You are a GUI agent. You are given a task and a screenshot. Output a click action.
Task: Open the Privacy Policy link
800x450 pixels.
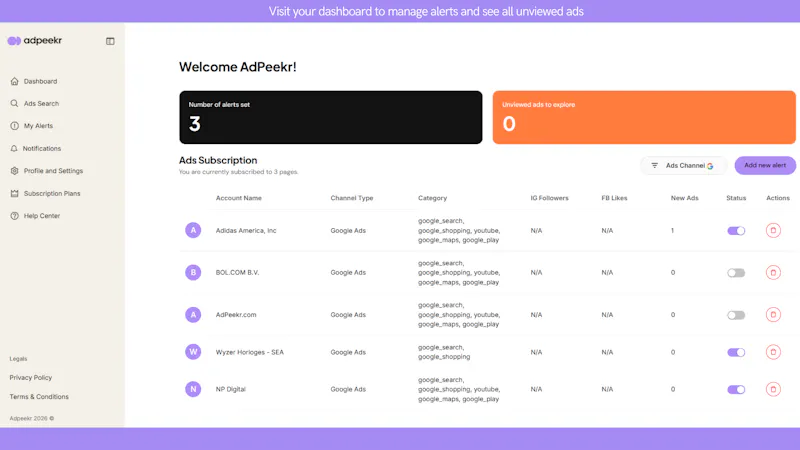[31, 378]
